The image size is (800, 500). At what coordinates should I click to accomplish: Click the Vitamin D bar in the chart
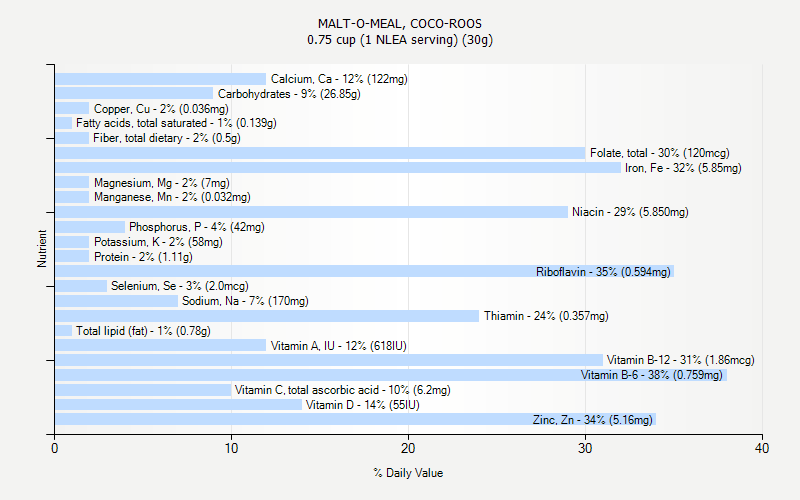178,405
